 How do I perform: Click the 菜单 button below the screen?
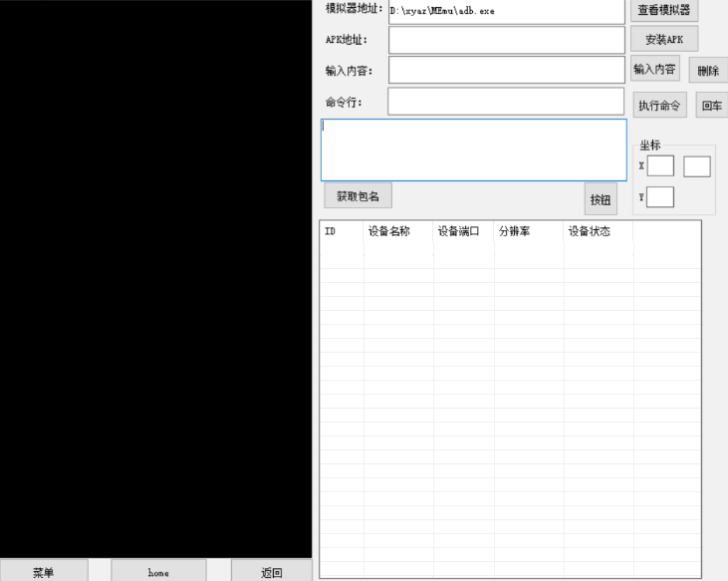coord(43,571)
